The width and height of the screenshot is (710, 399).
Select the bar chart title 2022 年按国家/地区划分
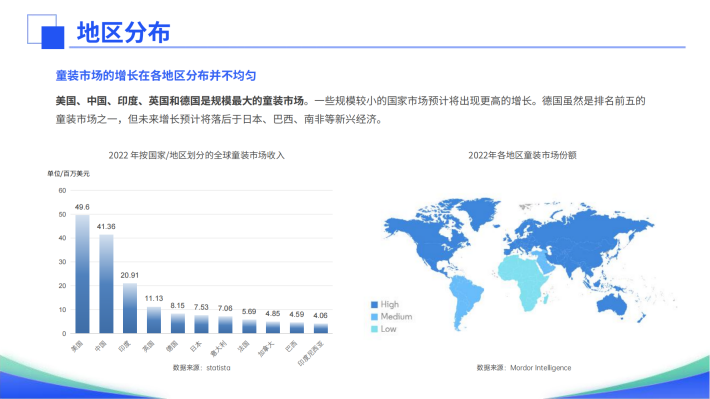click(197, 155)
